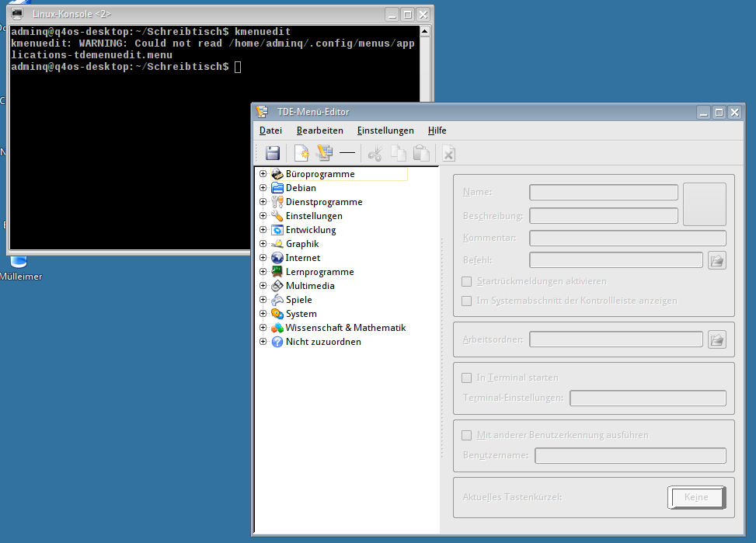Expand the Internet tree node
The image size is (756, 543).
click(263, 257)
